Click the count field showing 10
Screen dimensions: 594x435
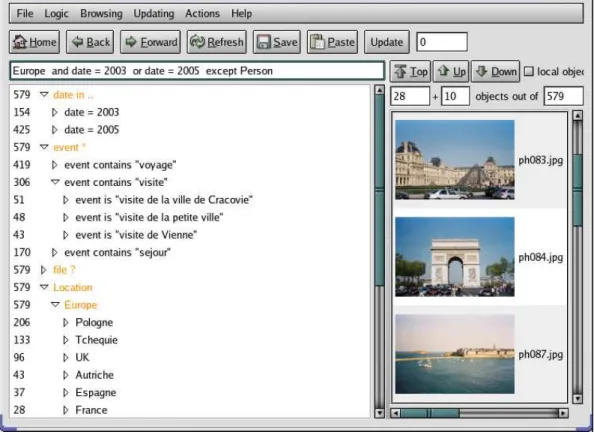(455, 96)
